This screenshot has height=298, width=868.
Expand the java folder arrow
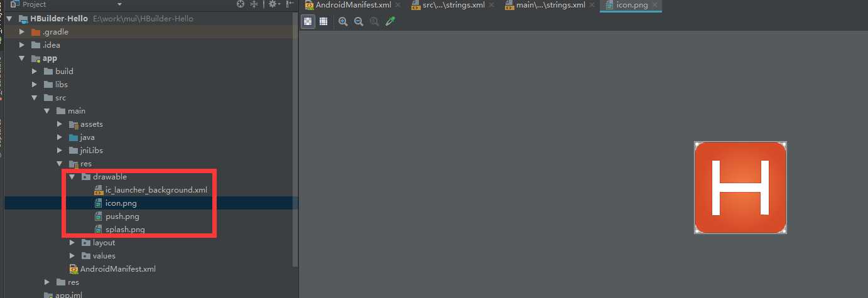[x=60, y=137]
